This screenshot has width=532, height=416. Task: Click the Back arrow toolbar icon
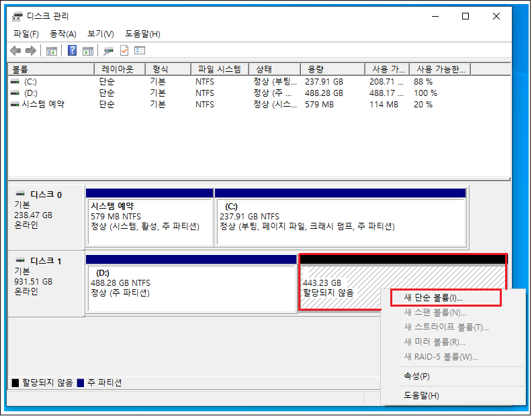click(x=15, y=51)
